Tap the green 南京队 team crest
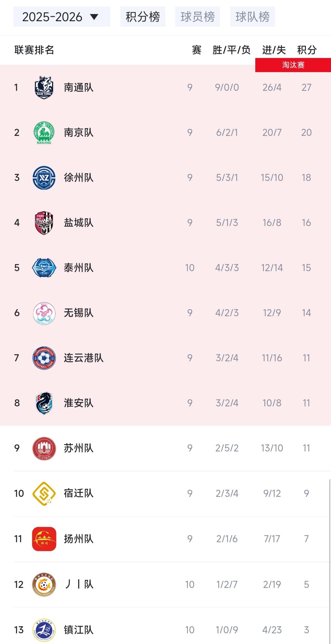Image resolution: width=331 pixels, height=644 pixels. point(44,132)
